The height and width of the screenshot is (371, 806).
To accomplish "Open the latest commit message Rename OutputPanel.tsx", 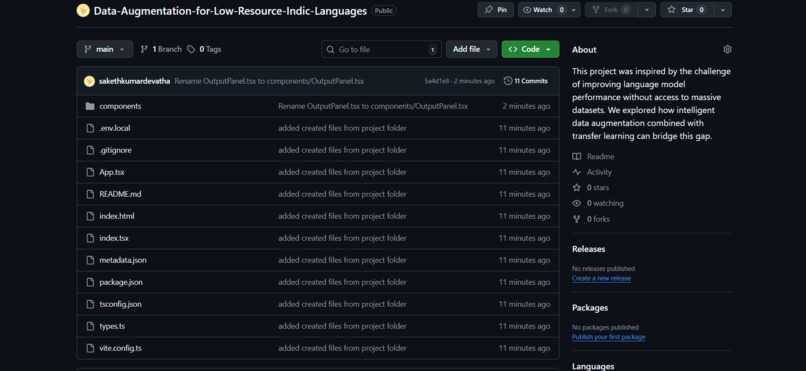I will point(269,81).
